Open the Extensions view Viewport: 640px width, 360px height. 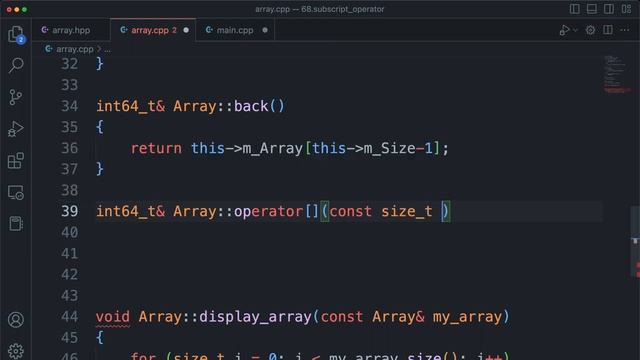click(x=16, y=160)
